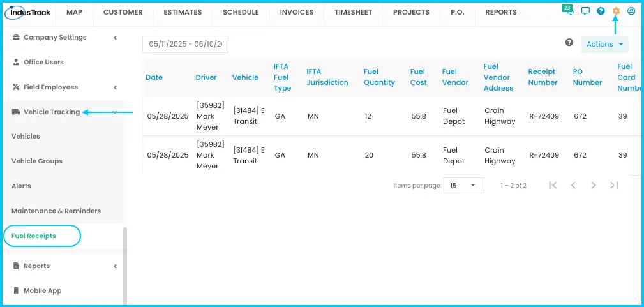This screenshot has width=644, height=307.
Task: Click the sidebar vertical scrollbar
Action: pos(125,266)
